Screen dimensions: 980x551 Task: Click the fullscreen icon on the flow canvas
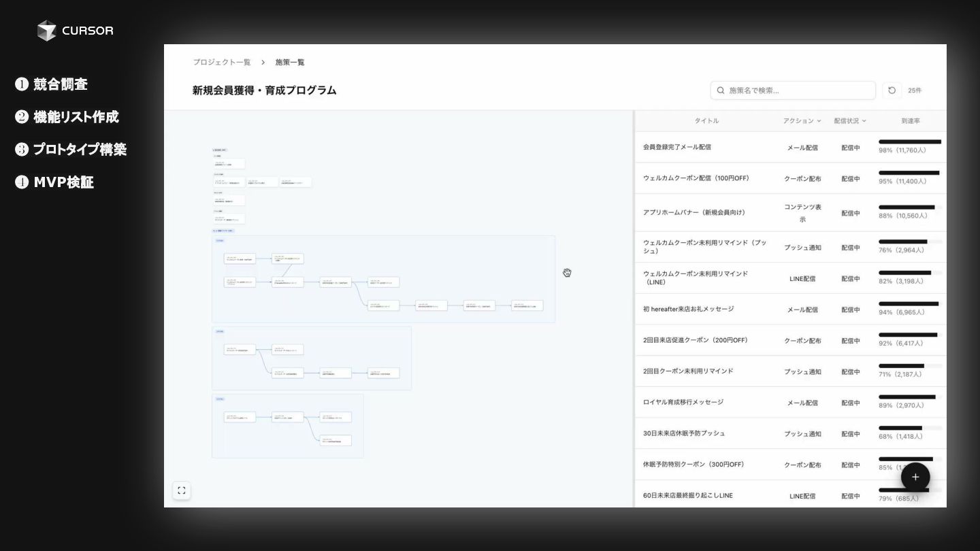pyautogui.click(x=181, y=490)
